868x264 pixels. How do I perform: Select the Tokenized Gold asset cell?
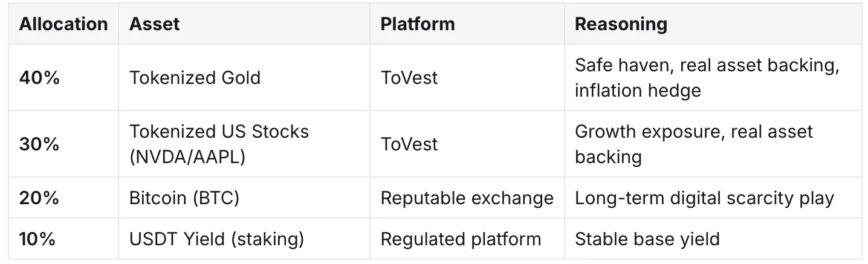[244, 77]
